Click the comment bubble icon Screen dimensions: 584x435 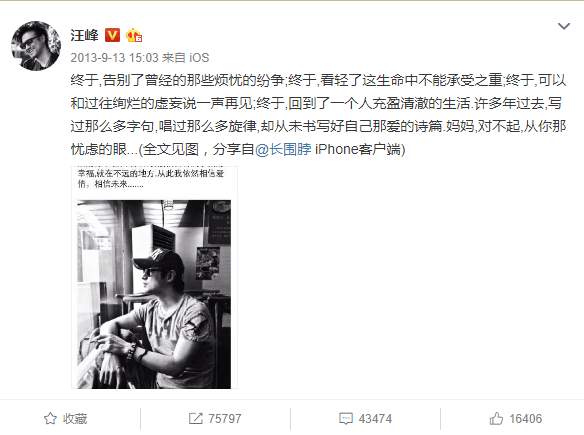[346, 419]
